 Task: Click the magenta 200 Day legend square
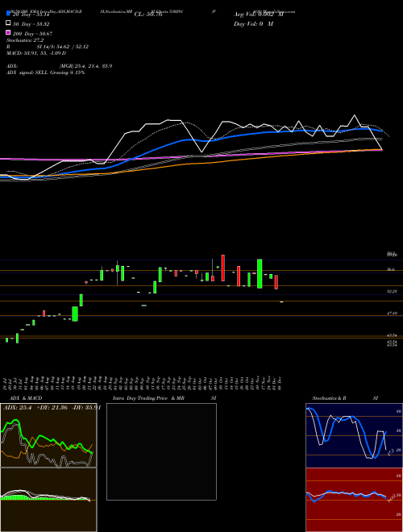click(x=8, y=32)
